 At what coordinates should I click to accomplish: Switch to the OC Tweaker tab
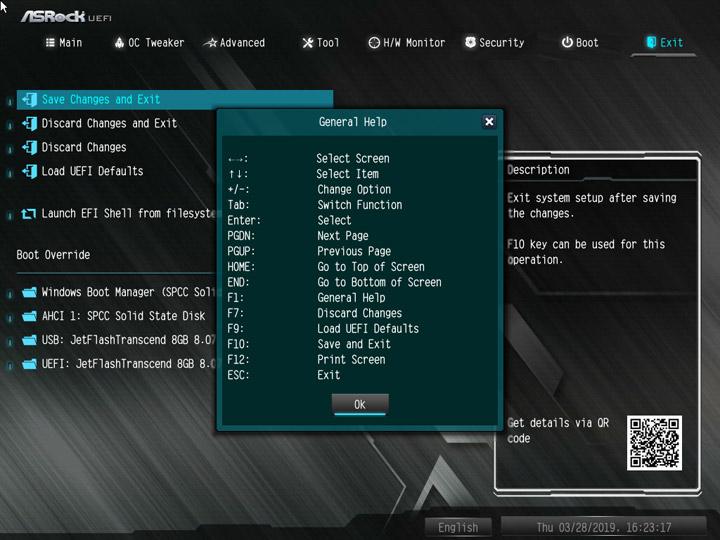149,43
